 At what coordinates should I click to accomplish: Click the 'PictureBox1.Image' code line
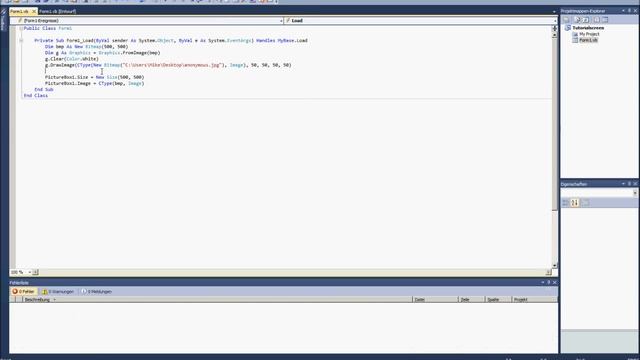pos(95,83)
